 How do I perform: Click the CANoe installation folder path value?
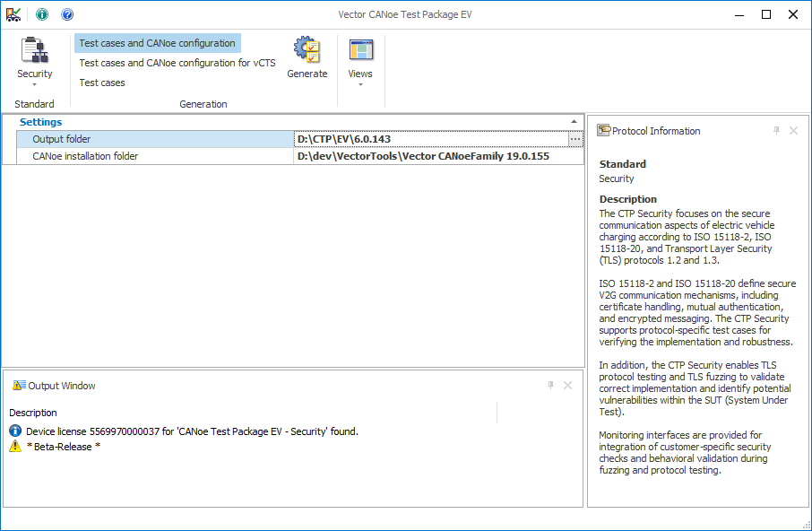[x=438, y=156]
